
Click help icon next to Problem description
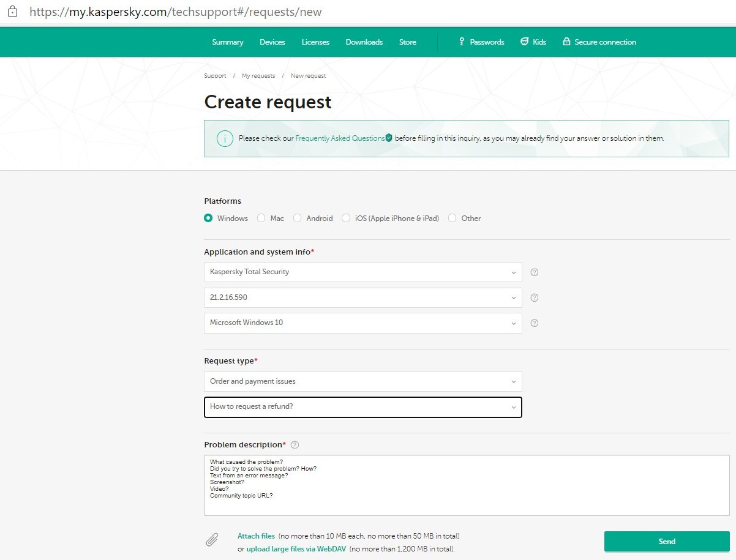pos(295,445)
